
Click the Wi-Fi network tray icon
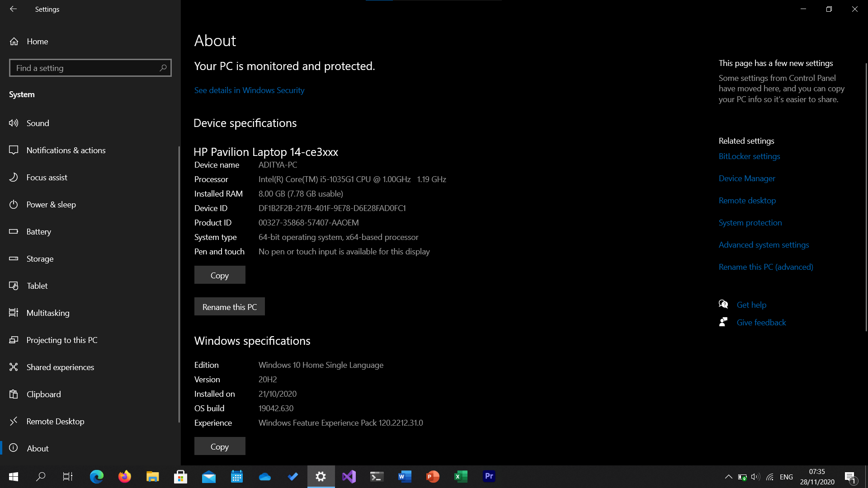click(770, 477)
